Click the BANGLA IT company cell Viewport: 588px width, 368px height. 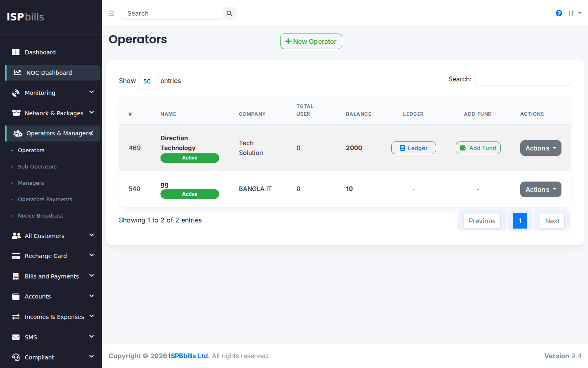tap(255, 189)
